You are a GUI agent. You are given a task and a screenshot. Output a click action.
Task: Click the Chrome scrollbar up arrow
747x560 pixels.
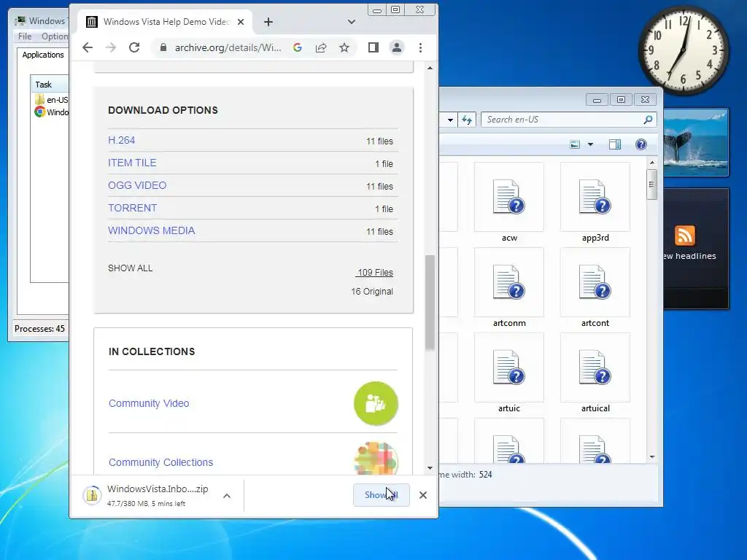tap(430, 68)
